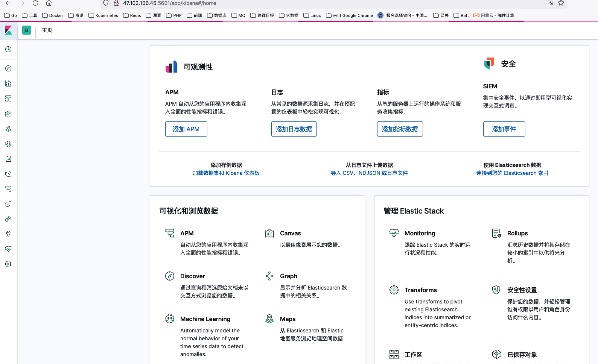Open the PHP bookmark folder

174,15
